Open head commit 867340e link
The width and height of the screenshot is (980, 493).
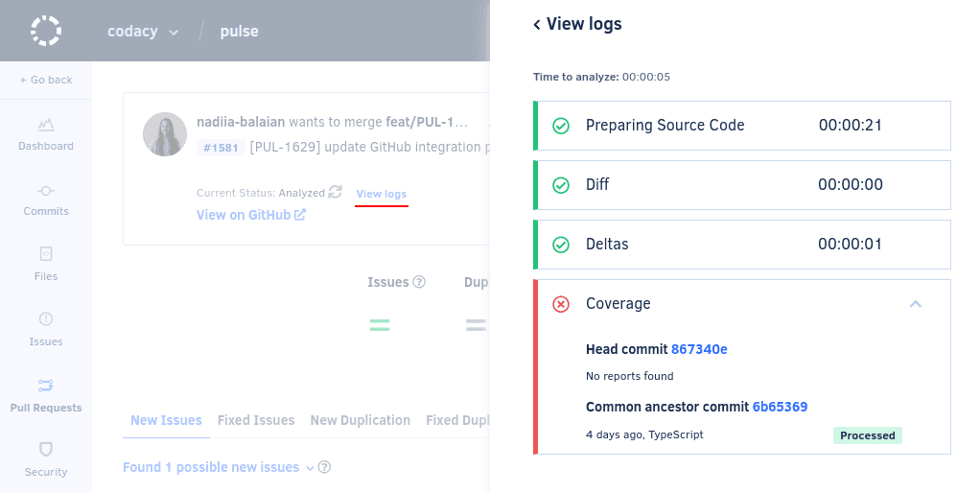pos(699,349)
